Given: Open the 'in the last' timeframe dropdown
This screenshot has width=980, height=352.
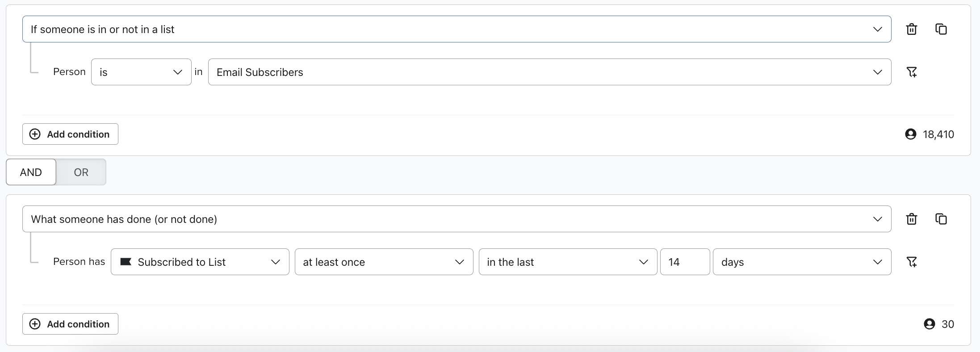Looking at the screenshot, I should (x=568, y=262).
